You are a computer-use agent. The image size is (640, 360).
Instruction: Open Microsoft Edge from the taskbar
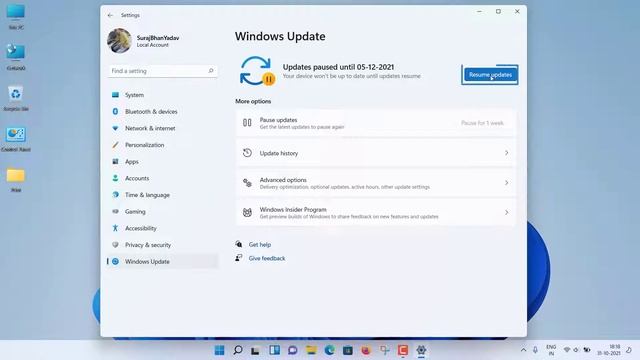click(329, 350)
